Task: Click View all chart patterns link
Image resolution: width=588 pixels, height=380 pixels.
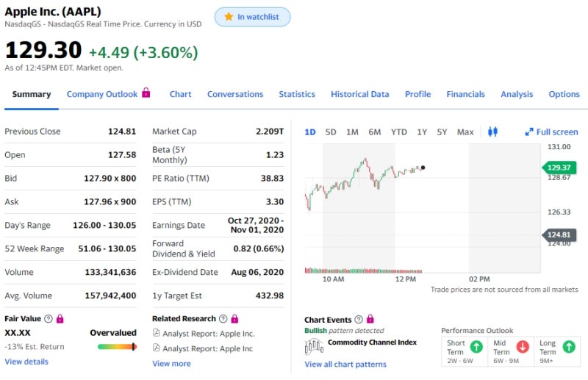Action: (345, 365)
